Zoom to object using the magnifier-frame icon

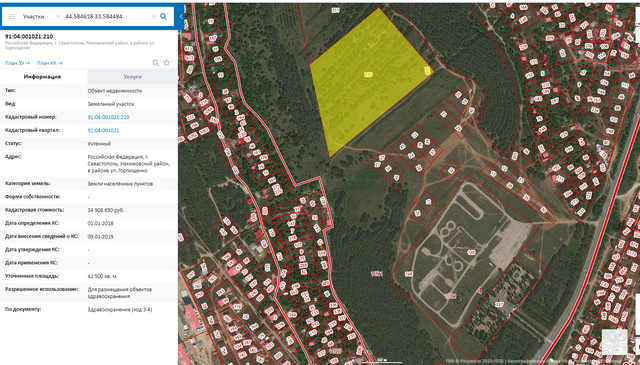point(156,63)
